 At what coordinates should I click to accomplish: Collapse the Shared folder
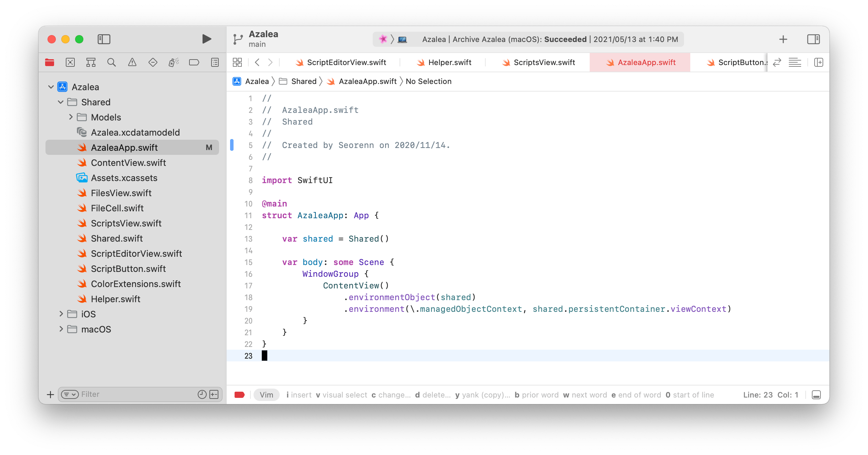(61, 102)
